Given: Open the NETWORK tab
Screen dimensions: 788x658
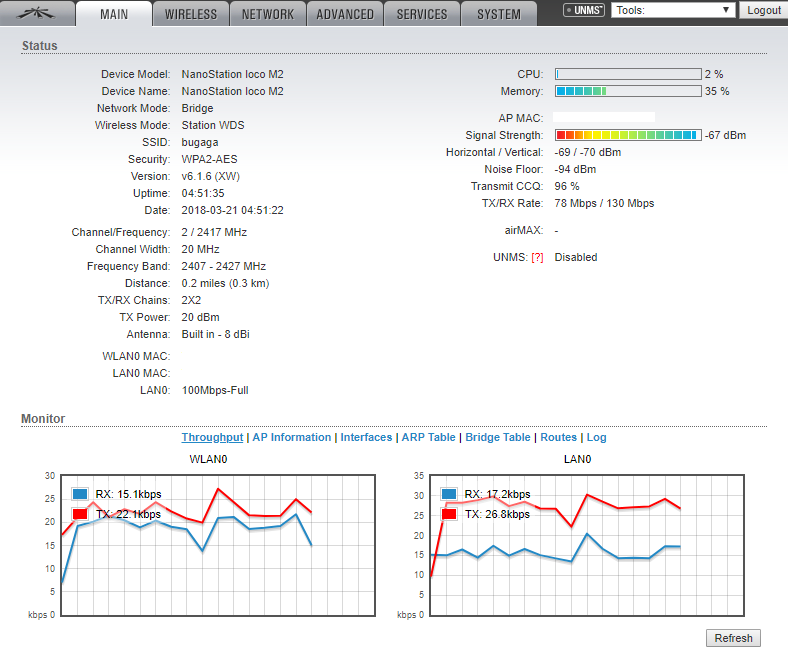Looking at the screenshot, I should [268, 14].
